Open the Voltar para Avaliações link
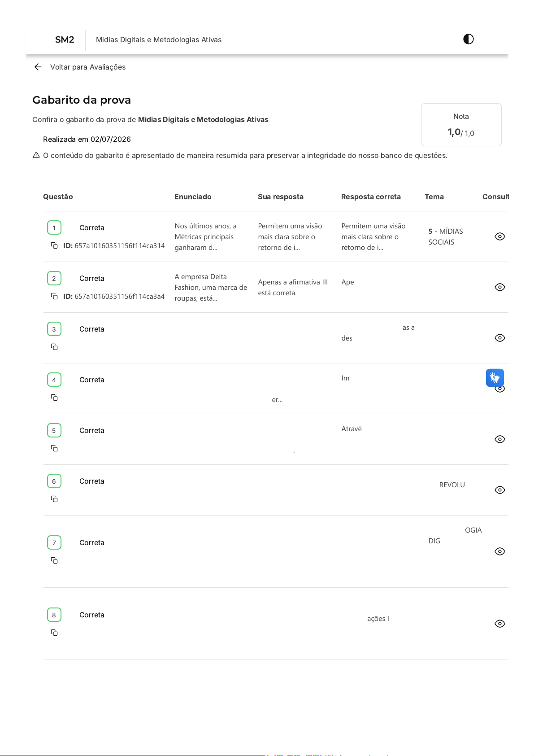 (x=88, y=67)
